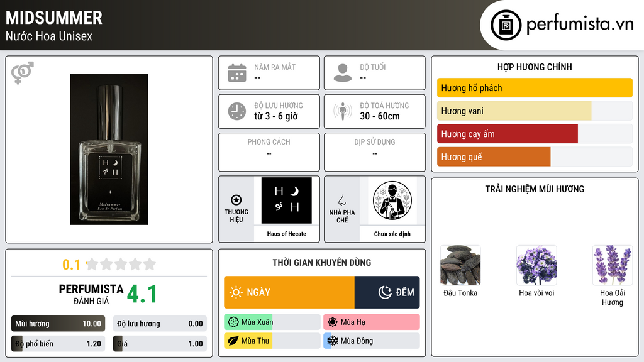The width and height of the screenshot is (644, 362).
Task: Click the Haus of Hecate brand name
Action: [287, 234]
